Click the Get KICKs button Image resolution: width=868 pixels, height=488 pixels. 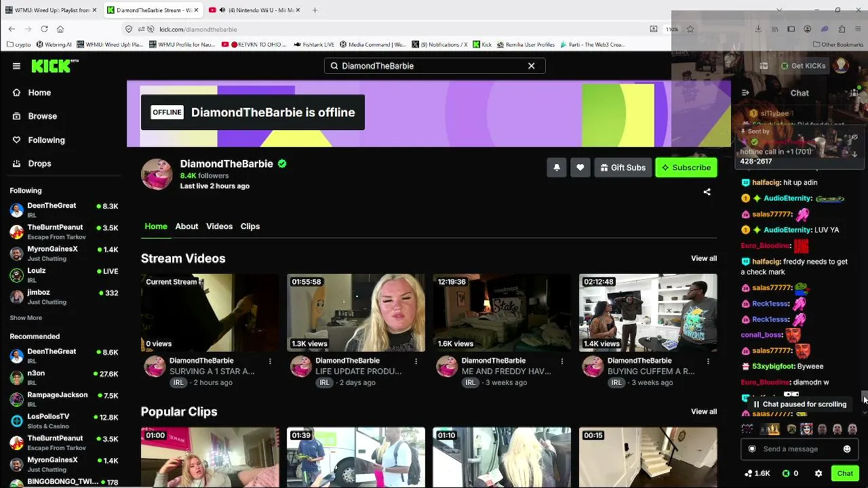tap(804, 66)
